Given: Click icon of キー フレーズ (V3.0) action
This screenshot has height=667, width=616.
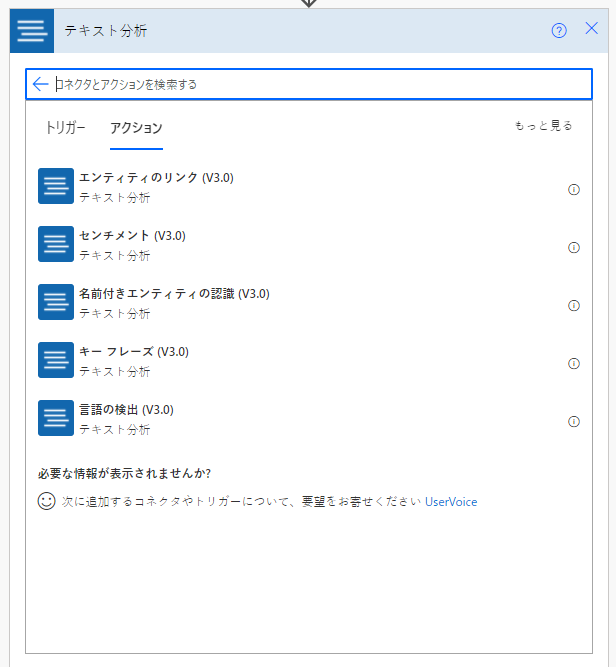Looking at the screenshot, I should tap(56, 360).
